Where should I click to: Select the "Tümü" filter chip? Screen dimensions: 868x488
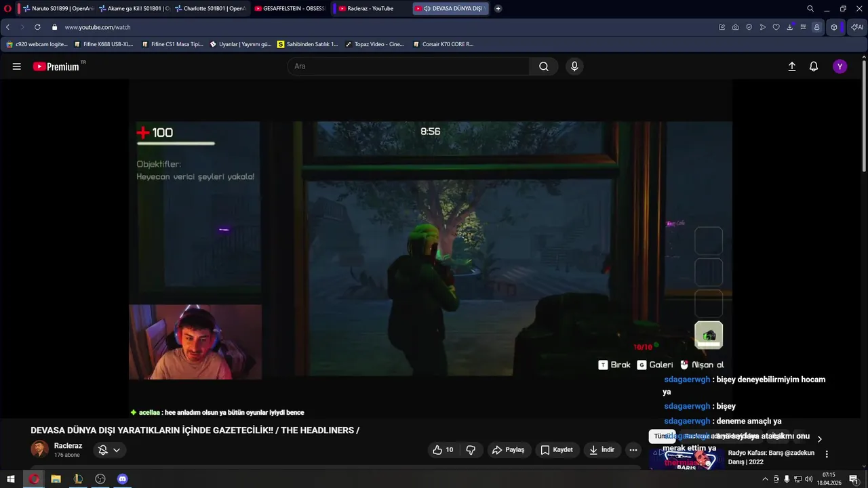[x=661, y=436]
